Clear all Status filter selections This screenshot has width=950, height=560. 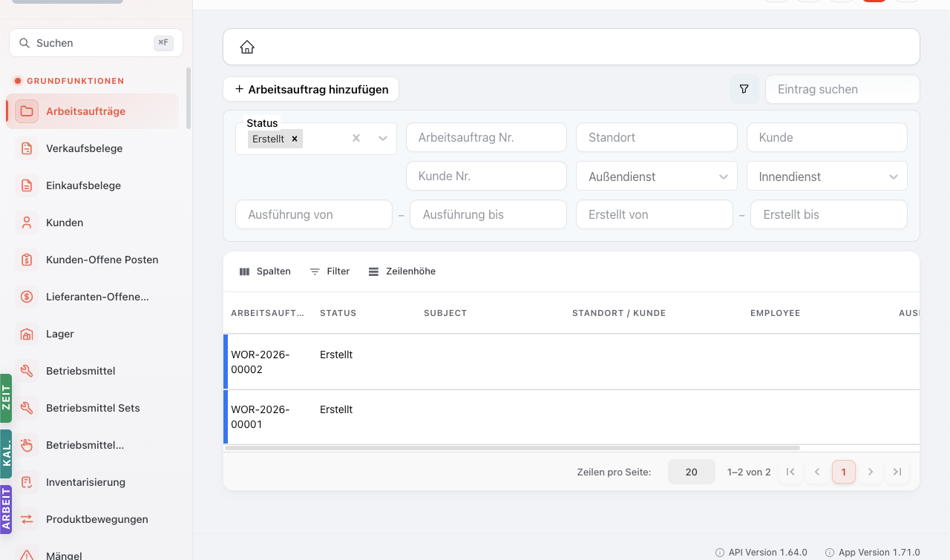pos(356,138)
